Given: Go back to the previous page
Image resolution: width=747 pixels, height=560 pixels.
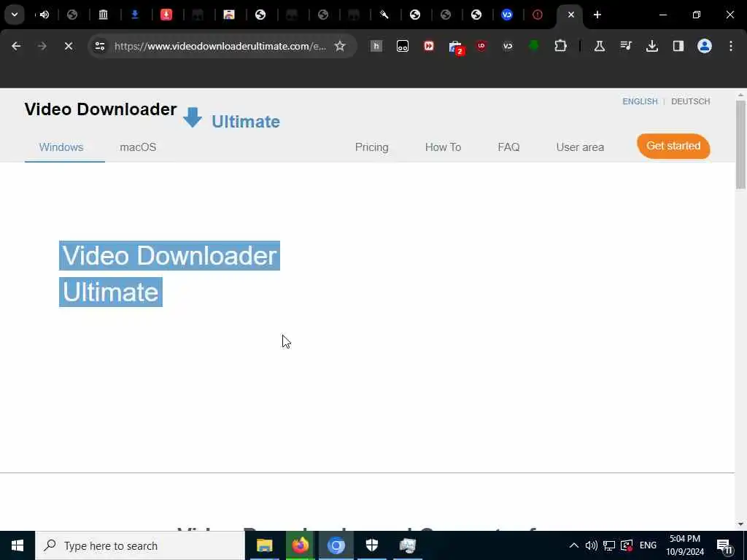Looking at the screenshot, I should [16, 46].
